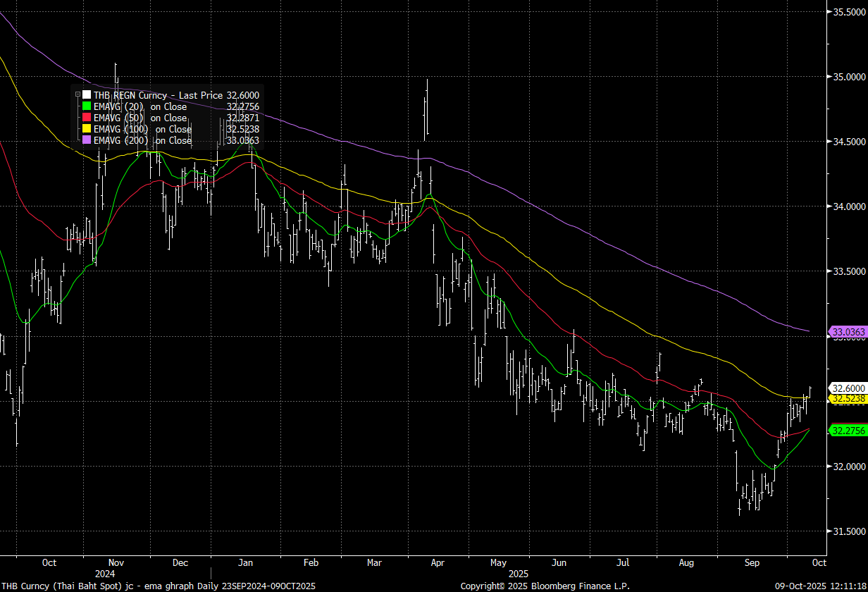Select the "EMAVG (200) on Close" legend text

(143, 140)
